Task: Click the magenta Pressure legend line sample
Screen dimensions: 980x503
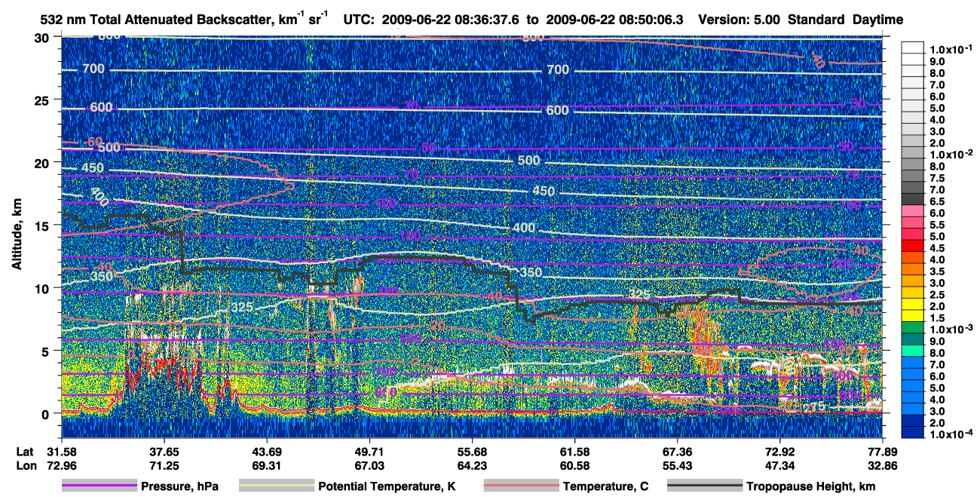Action: click(100, 486)
